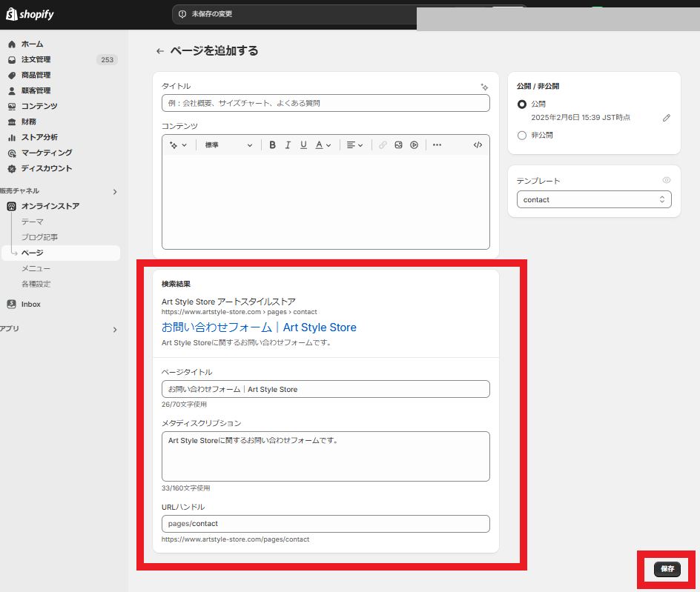The height and width of the screenshot is (592, 700).
Task: Edit the publish date with pencil icon
Action: (x=667, y=118)
